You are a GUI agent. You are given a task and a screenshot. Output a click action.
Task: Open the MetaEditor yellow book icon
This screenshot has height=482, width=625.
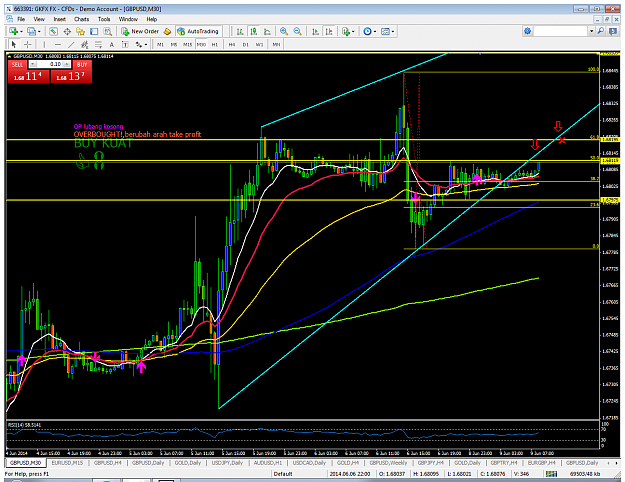pos(167,31)
